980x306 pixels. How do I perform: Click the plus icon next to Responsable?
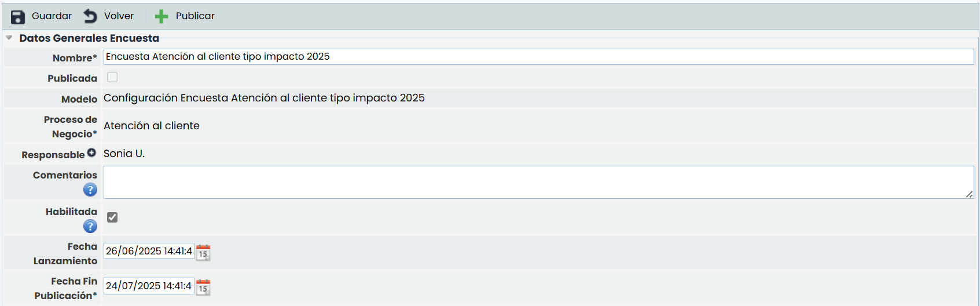click(x=91, y=153)
